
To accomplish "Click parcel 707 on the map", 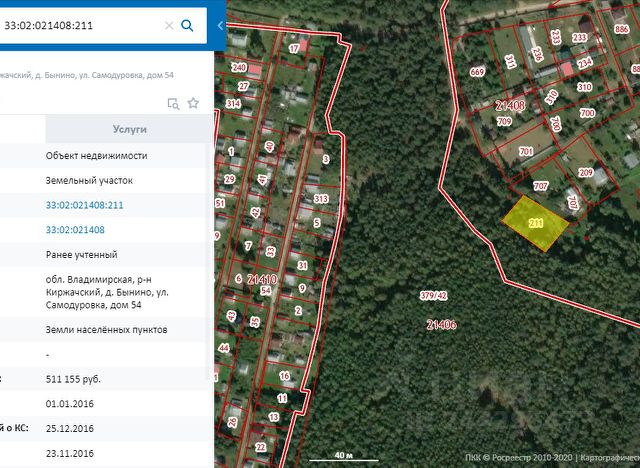I will click(541, 187).
